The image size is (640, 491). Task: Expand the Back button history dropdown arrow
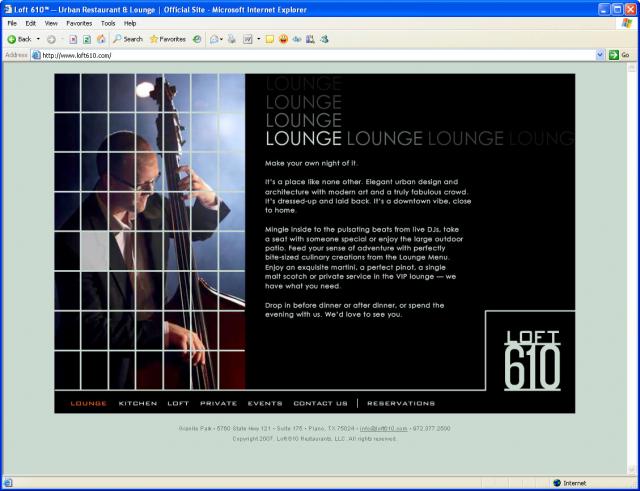click(x=39, y=39)
